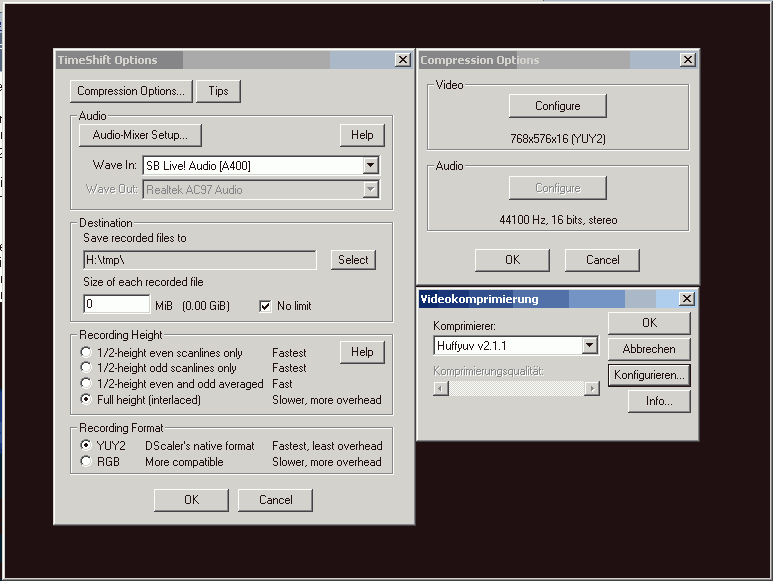The height and width of the screenshot is (581, 773).
Task: Select Full height (interlaced) option
Action: coord(87,400)
